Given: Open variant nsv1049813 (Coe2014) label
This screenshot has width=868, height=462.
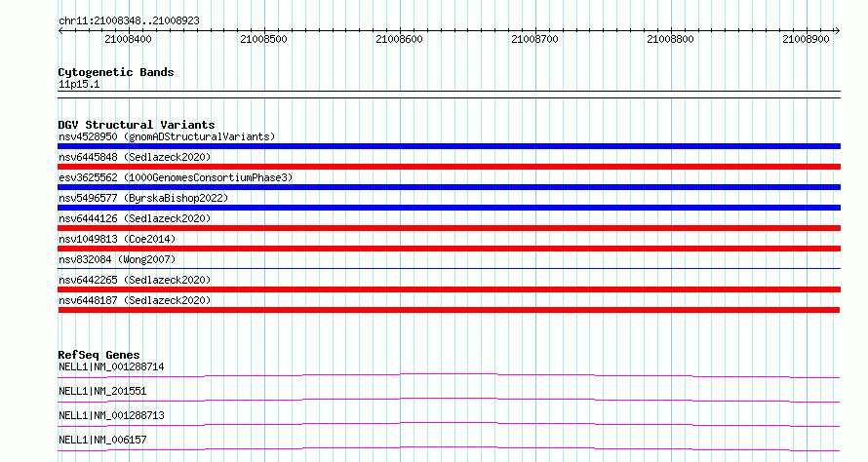Looking at the screenshot, I should (117, 239).
